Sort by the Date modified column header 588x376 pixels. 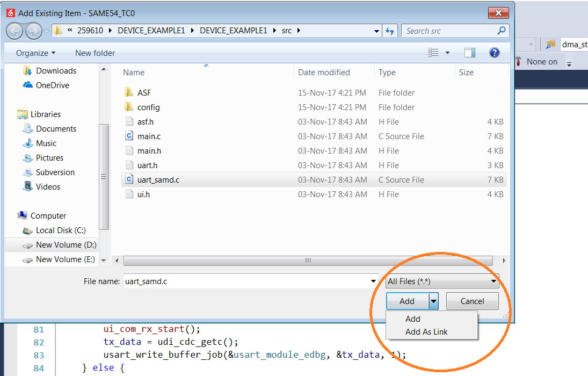[324, 73]
